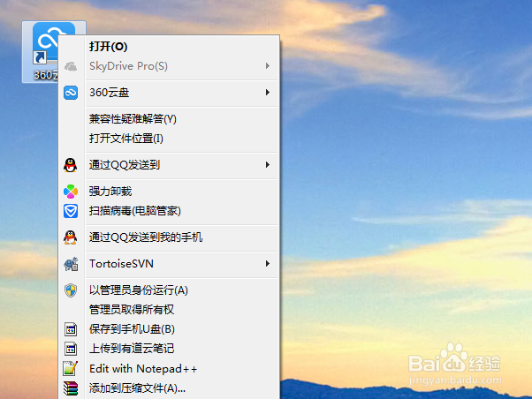Open the TortoiseSVN menu entry
Viewport: 532px width, 399px height.
click(x=169, y=264)
